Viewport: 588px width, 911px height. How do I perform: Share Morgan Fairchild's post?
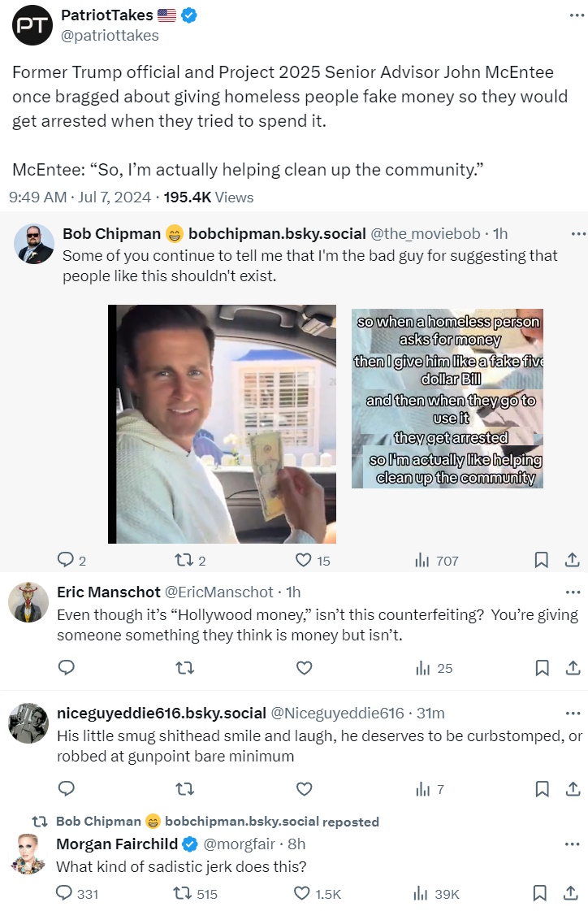coord(572,893)
